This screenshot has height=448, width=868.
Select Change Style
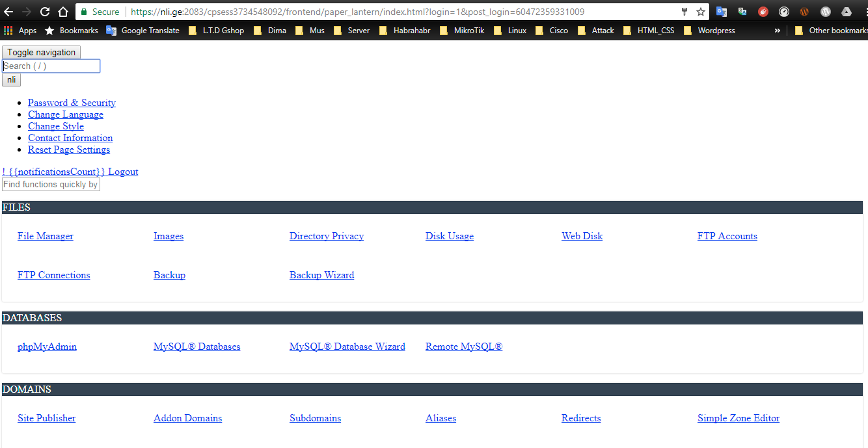56,126
